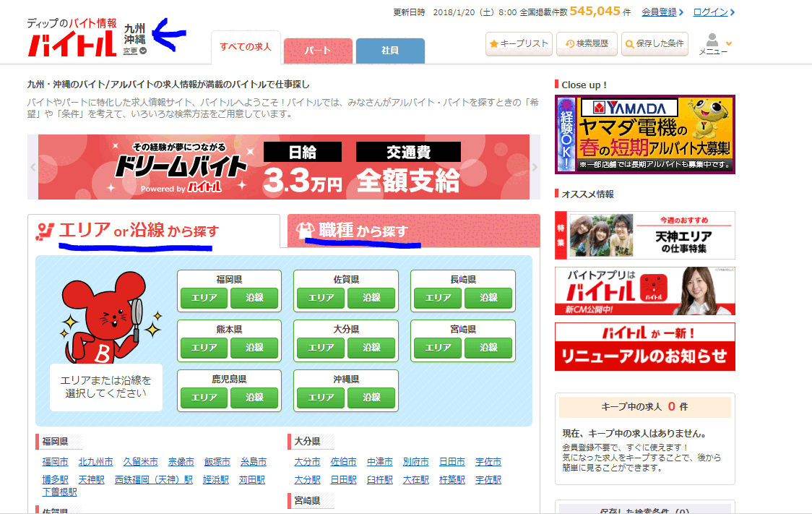Click the 久留米市 link
This screenshot has width=812, height=514.
coord(140,462)
